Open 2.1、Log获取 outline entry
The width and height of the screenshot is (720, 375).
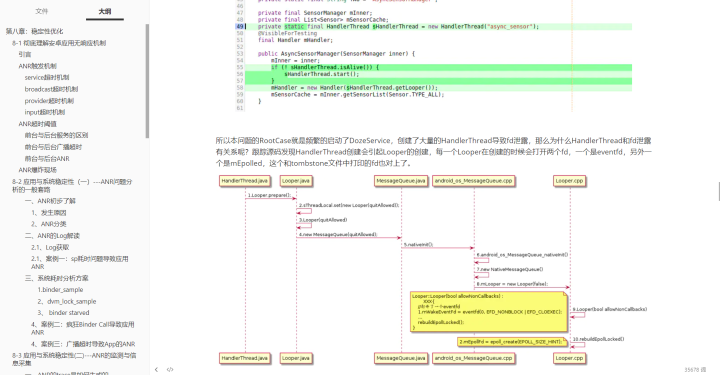click(50, 247)
